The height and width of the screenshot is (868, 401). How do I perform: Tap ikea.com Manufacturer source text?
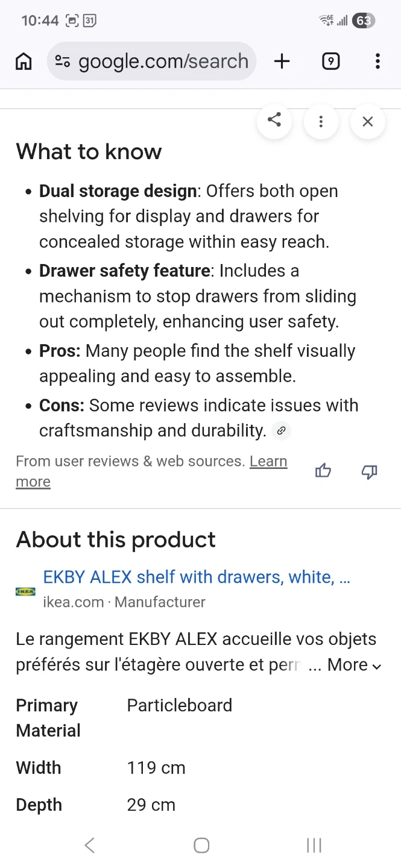pos(124,602)
